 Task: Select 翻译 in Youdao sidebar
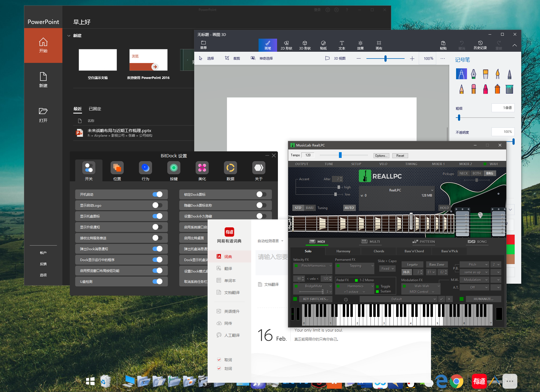point(229,268)
